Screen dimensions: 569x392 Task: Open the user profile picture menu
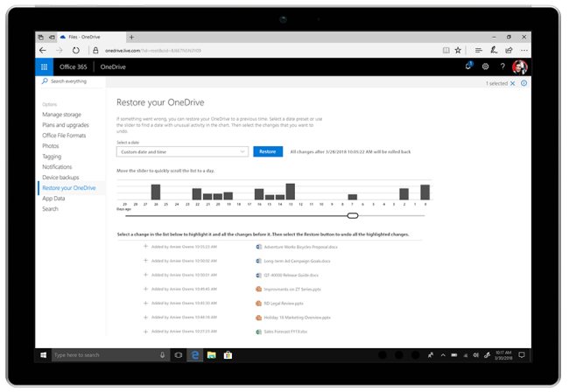tap(519, 66)
